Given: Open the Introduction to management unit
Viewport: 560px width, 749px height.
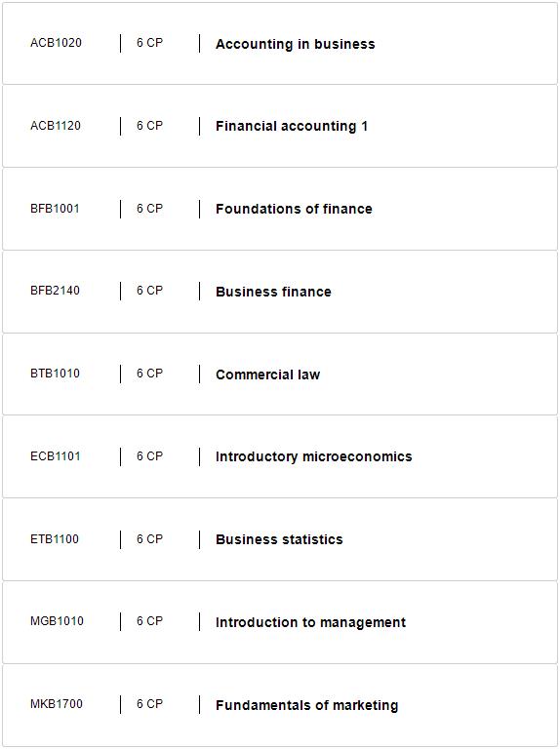Looking at the screenshot, I should pos(310,622).
